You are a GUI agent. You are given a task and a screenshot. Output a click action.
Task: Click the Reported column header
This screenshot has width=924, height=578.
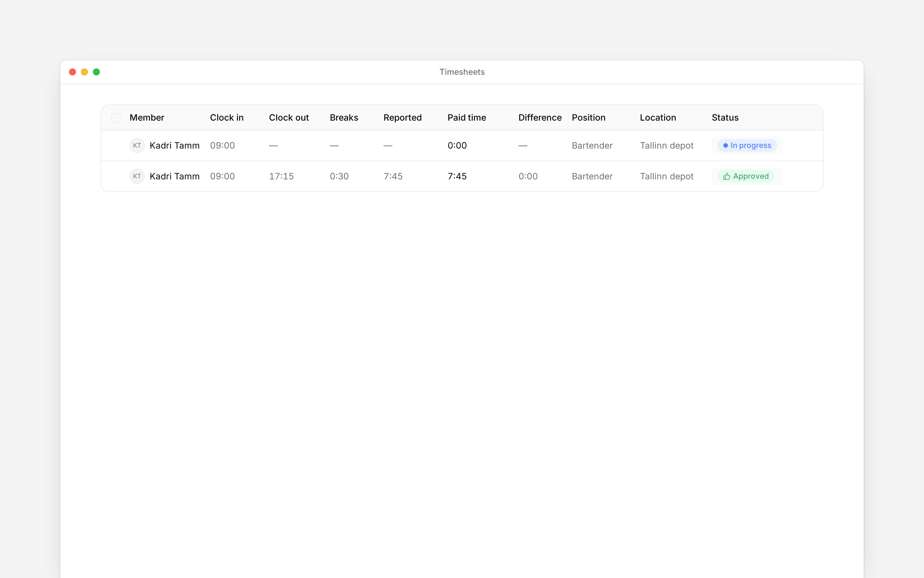(x=402, y=118)
